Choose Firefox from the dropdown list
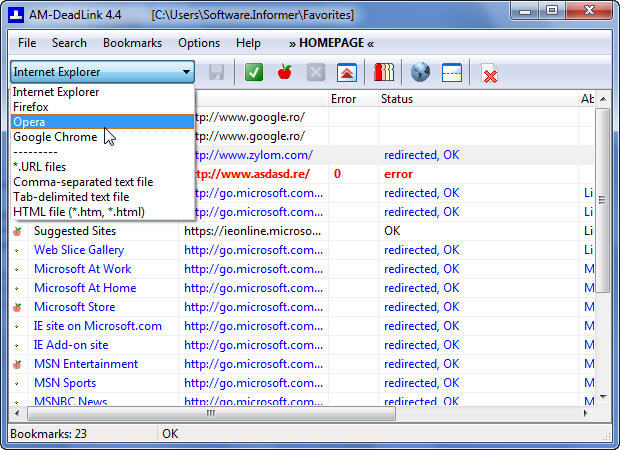This screenshot has width=620, height=450. coord(102,107)
